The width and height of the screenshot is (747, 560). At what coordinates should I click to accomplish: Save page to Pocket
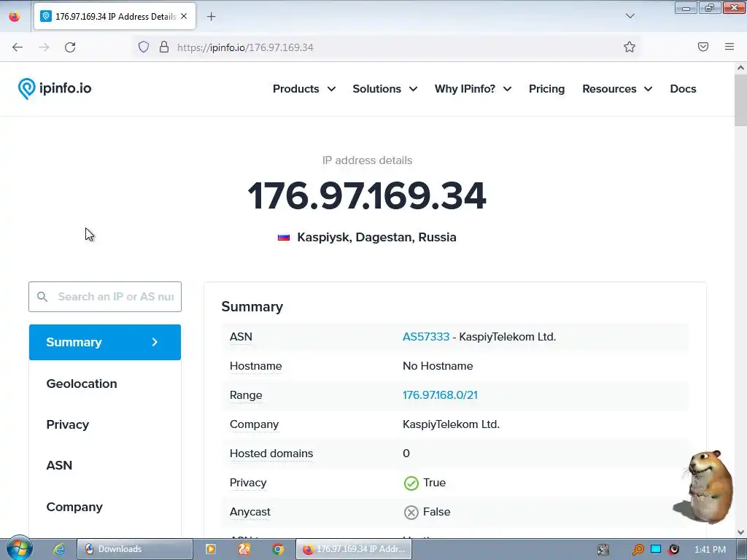[703, 47]
